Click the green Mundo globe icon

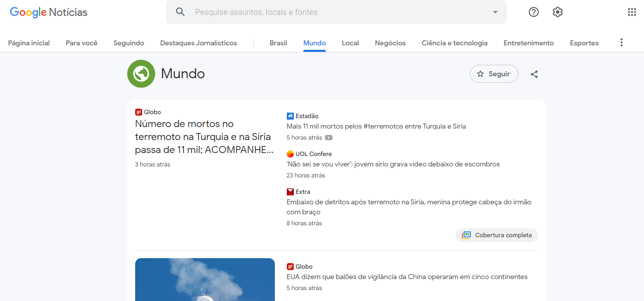click(141, 74)
